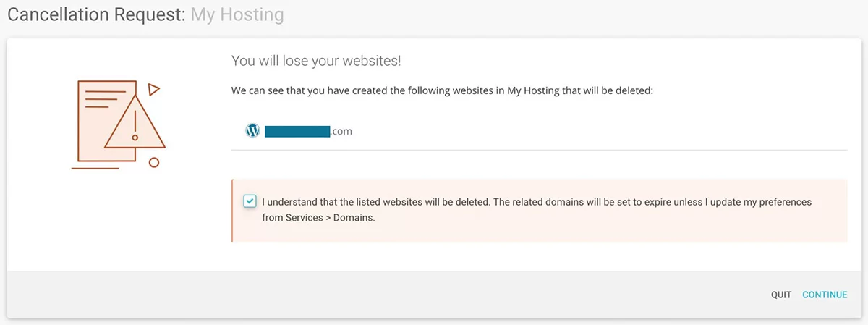The image size is (868, 325).
Task: Click the gray 'My Hosting' title text
Action: pos(237,15)
